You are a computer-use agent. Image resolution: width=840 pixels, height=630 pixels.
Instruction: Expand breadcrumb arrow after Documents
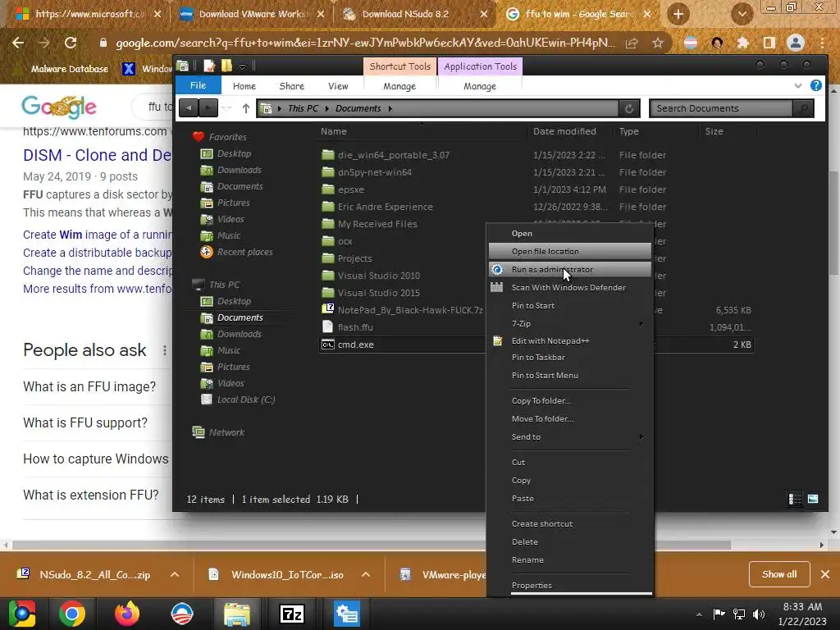coord(390,109)
